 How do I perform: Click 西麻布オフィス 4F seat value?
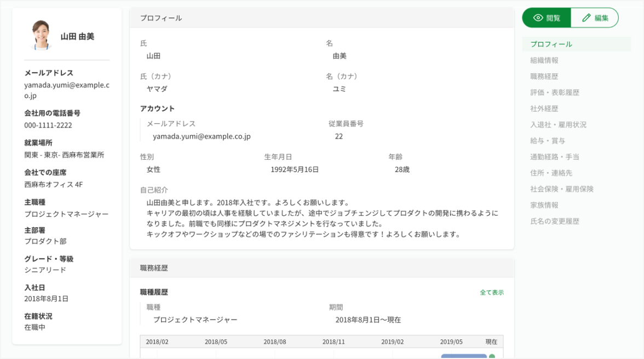[x=54, y=184]
